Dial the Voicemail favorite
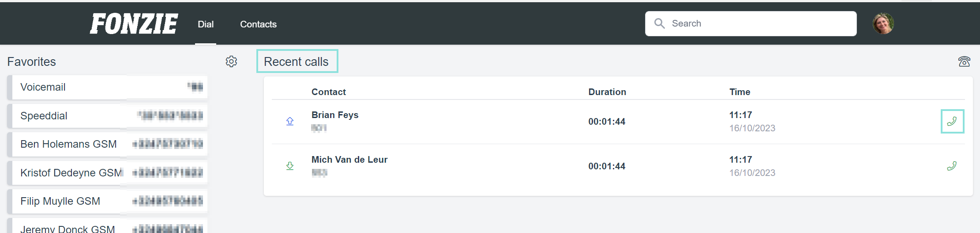Viewport: 980px width, 233px height. point(107,87)
